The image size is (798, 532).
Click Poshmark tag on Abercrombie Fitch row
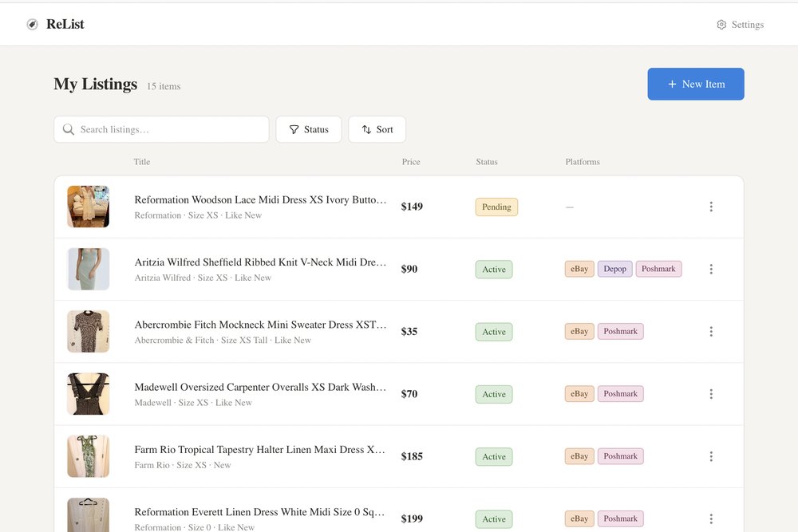point(620,332)
